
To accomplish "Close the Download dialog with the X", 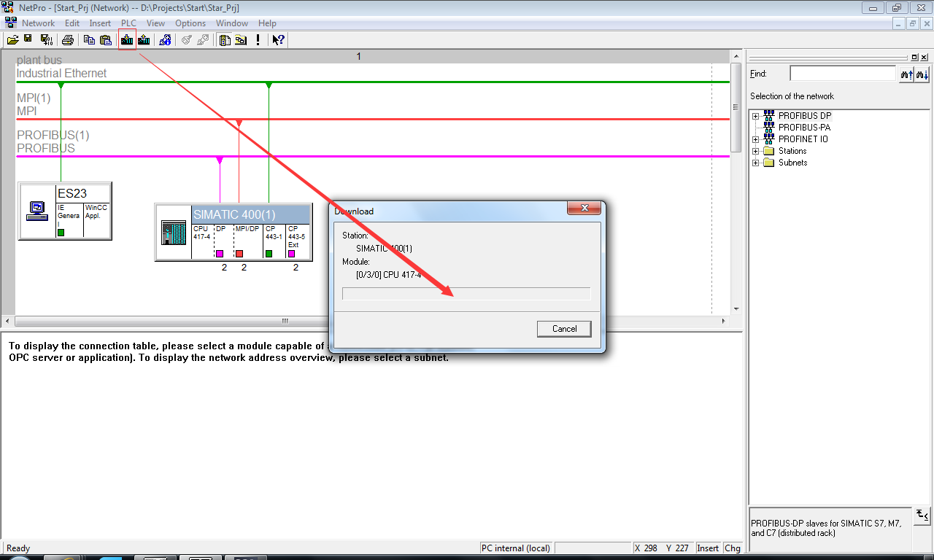I will (x=584, y=209).
